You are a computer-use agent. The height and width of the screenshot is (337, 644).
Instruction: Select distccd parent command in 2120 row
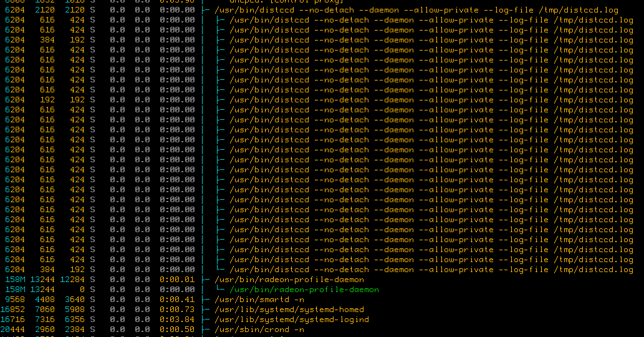[x=416, y=10]
